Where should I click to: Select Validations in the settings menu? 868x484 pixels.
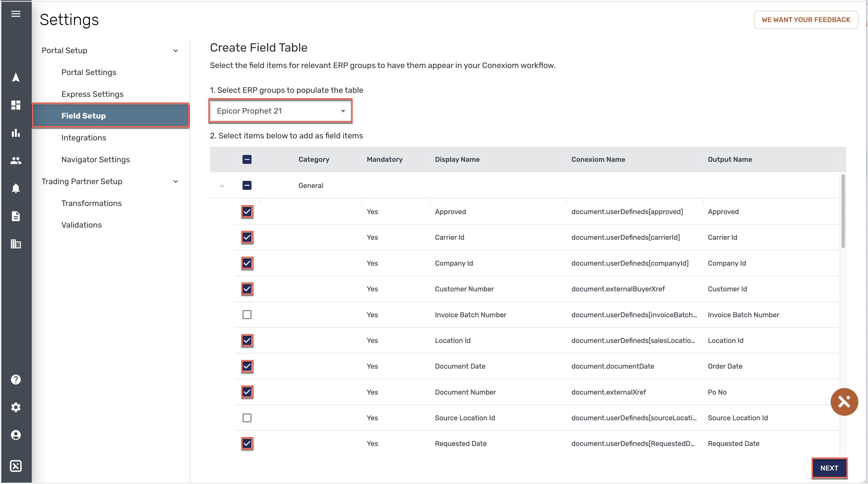click(x=81, y=225)
